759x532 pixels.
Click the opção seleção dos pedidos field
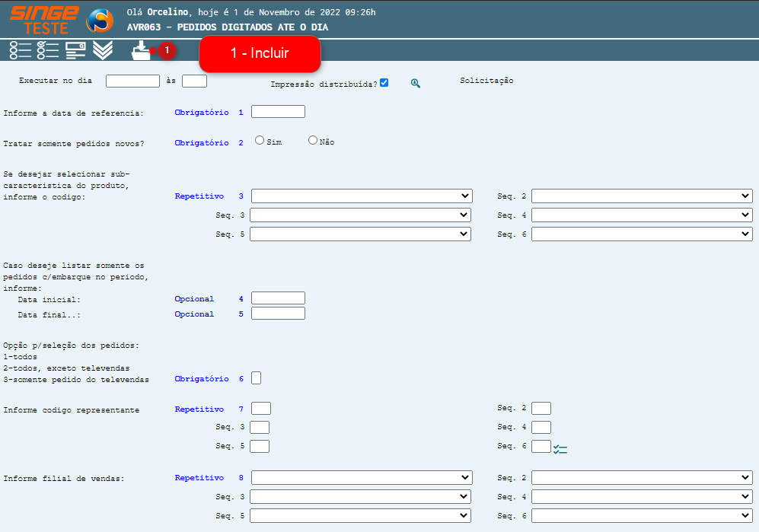pos(257,378)
